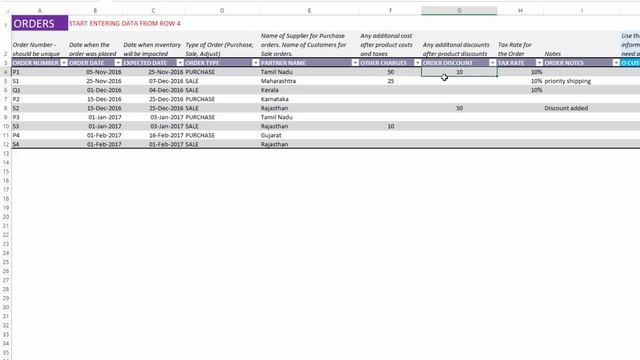Click the 'Tax Rate for the Order' description
This screenshot has width=640, height=360.
point(515,49)
